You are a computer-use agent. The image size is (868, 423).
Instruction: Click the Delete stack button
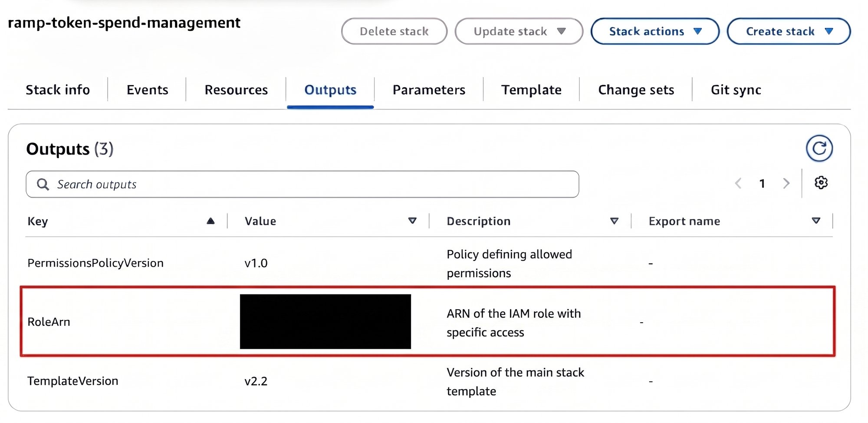point(394,31)
